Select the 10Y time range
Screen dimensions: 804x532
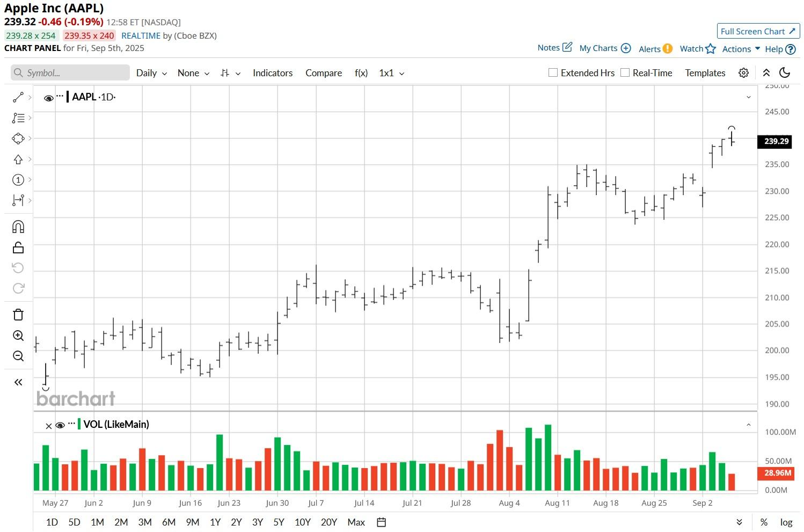[x=303, y=522]
